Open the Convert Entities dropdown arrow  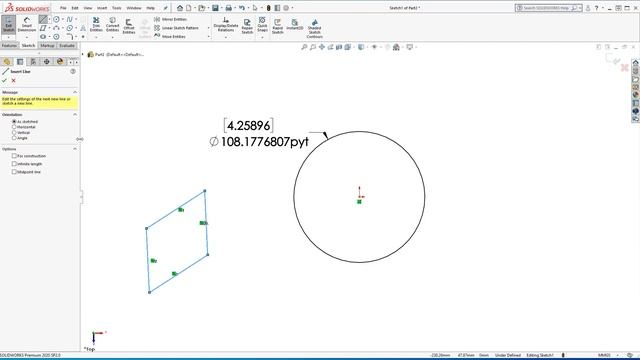point(112,37)
